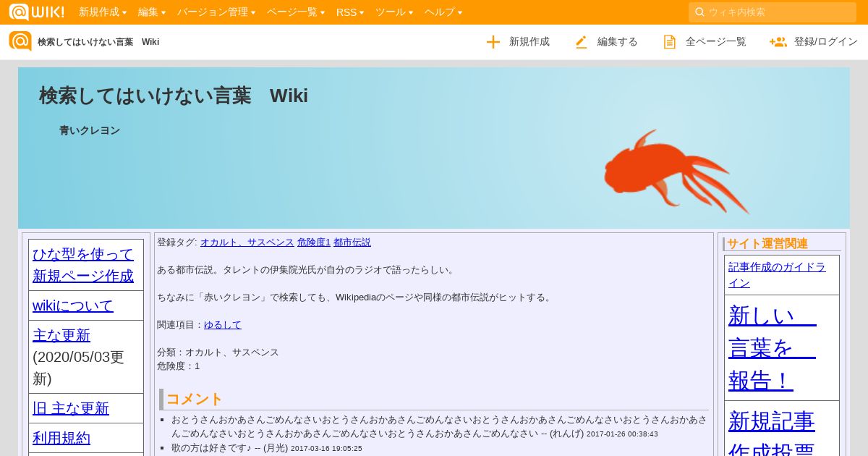The image size is (868, 456).
Task: Expand the ヘルプ dropdown menu
Action: (x=443, y=12)
